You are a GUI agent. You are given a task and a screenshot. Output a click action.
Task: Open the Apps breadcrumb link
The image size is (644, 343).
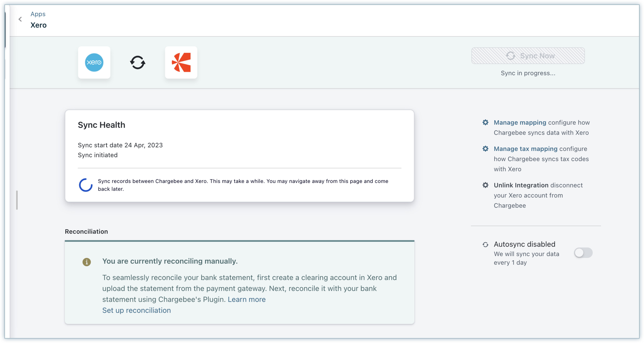(x=38, y=14)
